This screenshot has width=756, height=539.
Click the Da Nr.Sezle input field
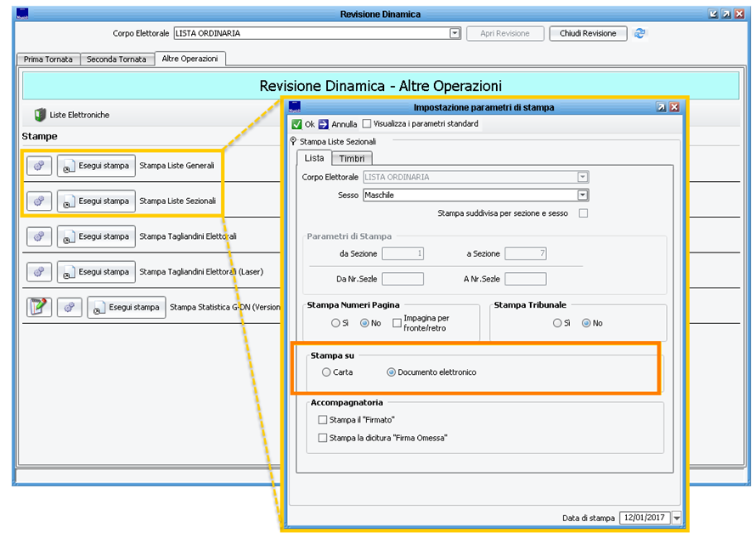click(403, 279)
